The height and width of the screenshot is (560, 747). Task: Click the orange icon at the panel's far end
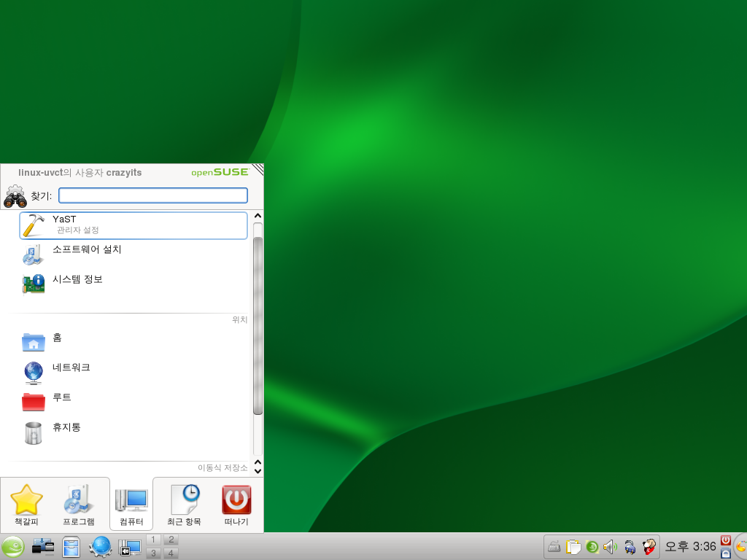[x=741, y=547]
